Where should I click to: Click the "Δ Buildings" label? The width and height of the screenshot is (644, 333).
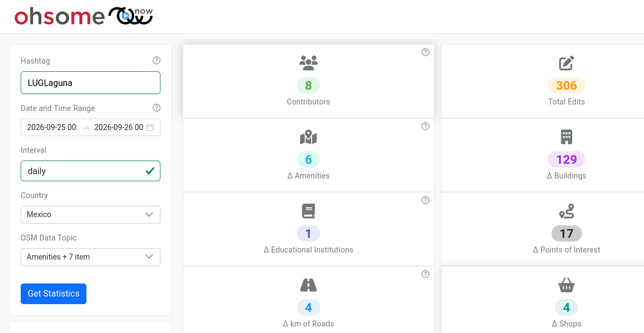pyautogui.click(x=566, y=176)
